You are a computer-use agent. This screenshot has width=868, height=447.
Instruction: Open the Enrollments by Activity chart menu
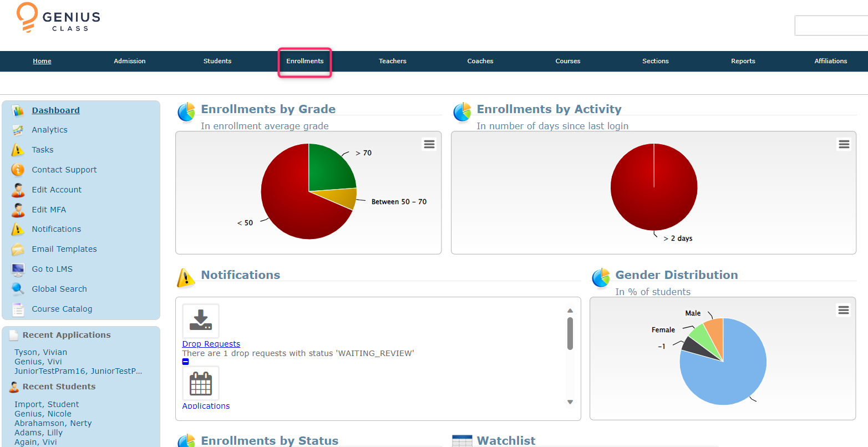click(844, 144)
